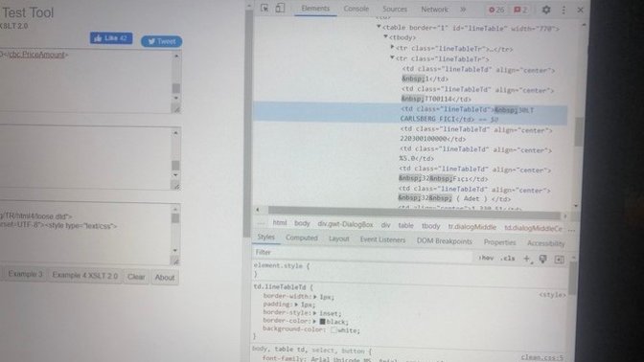Image resolution: width=644 pixels, height=362 pixels.
Task: Select the td containing TT00114
Action: coord(477,94)
